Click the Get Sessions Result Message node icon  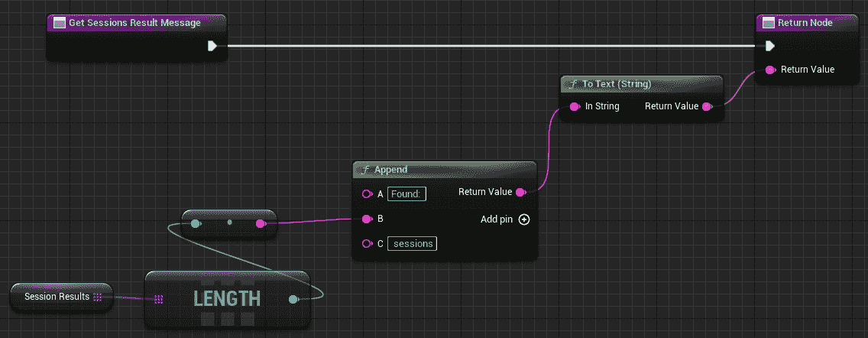[x=60, y=23]
